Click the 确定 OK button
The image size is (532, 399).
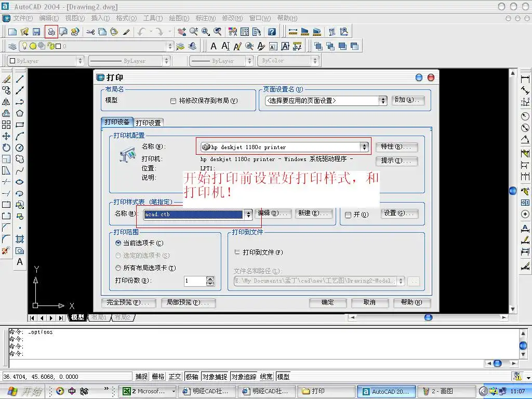point(328,302)
